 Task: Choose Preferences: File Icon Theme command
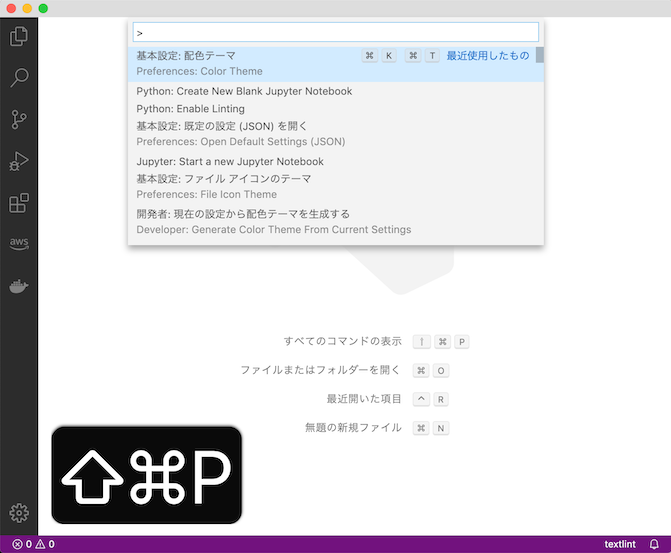pos(336,187)
